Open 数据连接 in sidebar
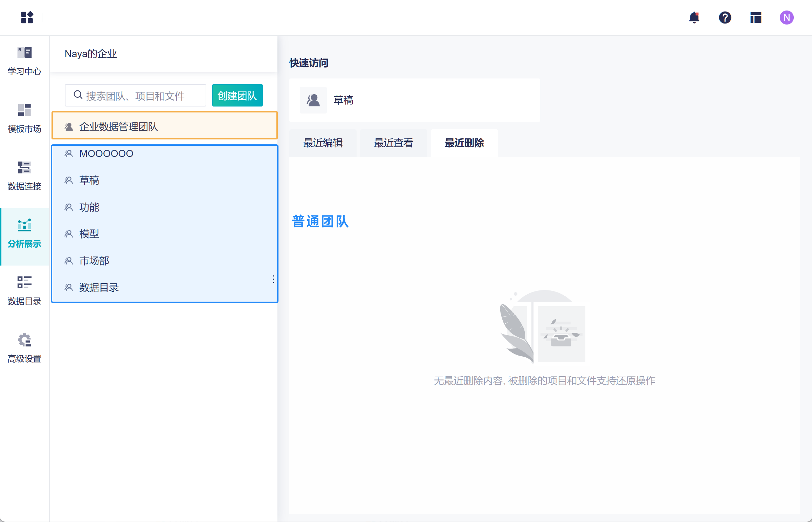 pos(25,176)
